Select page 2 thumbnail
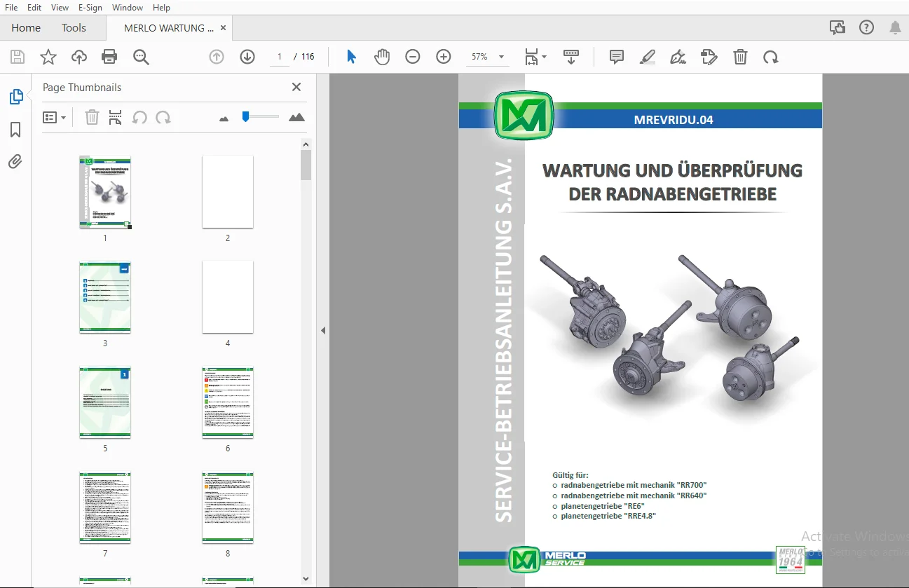This screenshot has height=588, width=909. point(228,192)
